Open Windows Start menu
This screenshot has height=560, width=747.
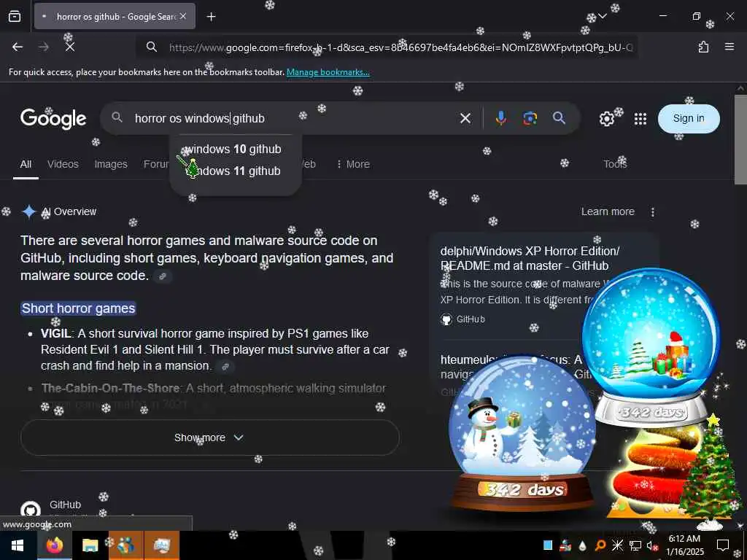(18, 545)
